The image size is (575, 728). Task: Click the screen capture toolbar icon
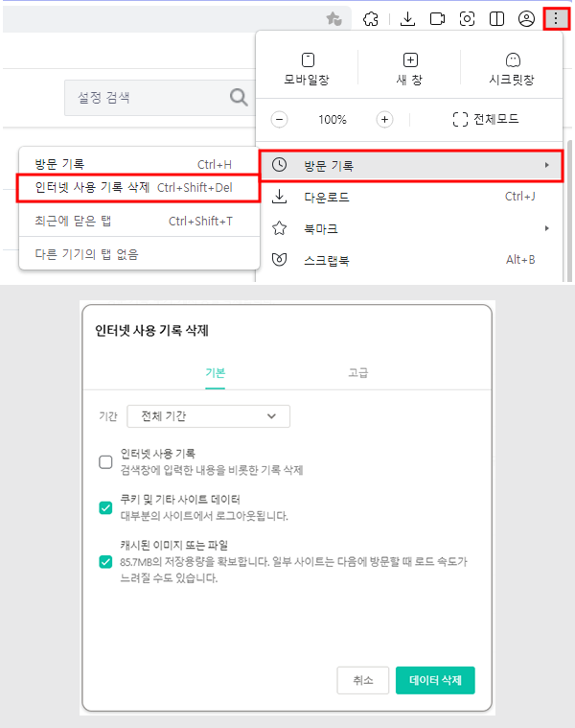467,19
